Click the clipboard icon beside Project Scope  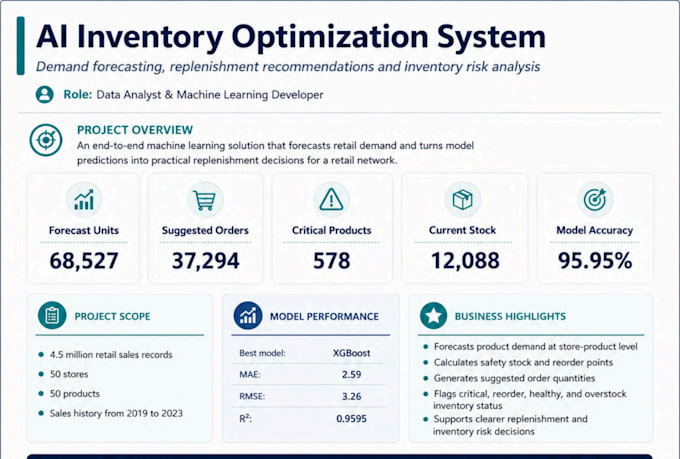[x=52, y=315]
